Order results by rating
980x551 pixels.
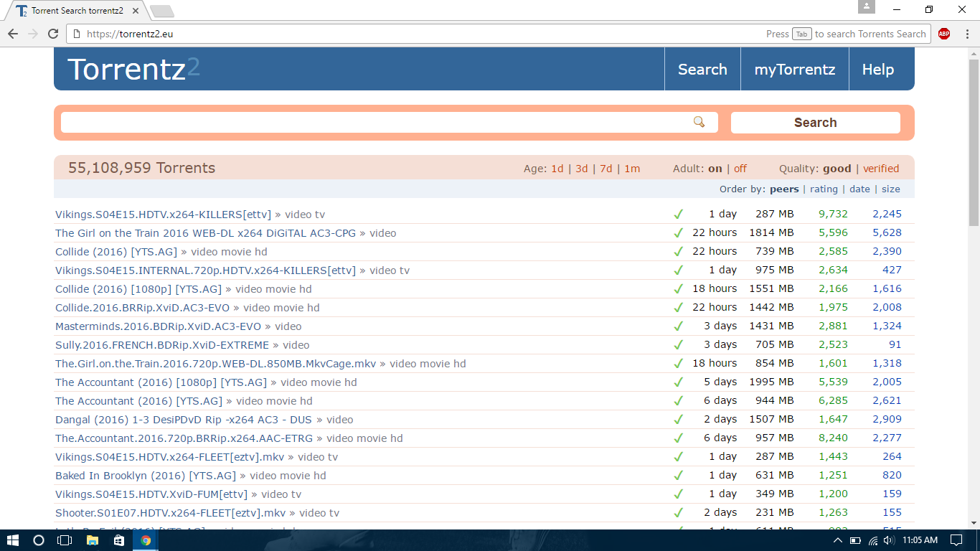tap(824, 189)
